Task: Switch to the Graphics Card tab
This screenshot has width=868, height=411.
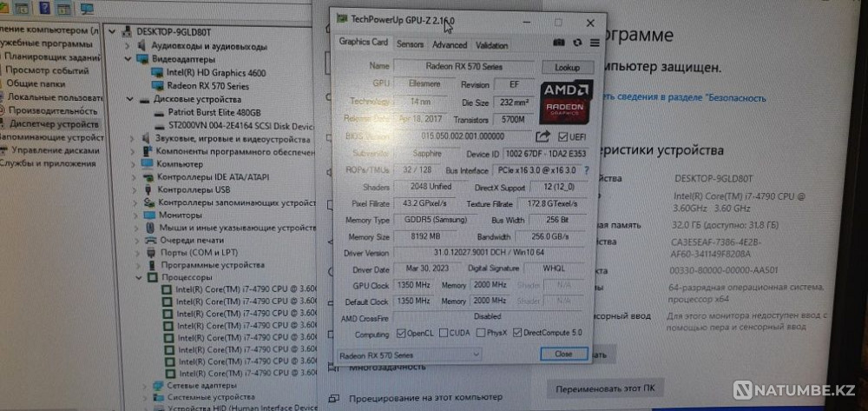Action: point(363,43)
